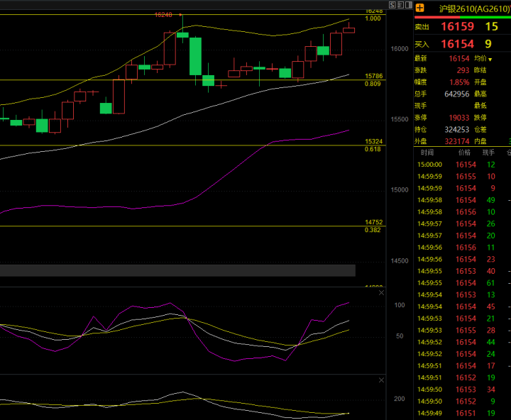The width and height of the screenshot is (511, 420).
Task: Click the gray horizontal bar below the chart
Action: (177, 270)
